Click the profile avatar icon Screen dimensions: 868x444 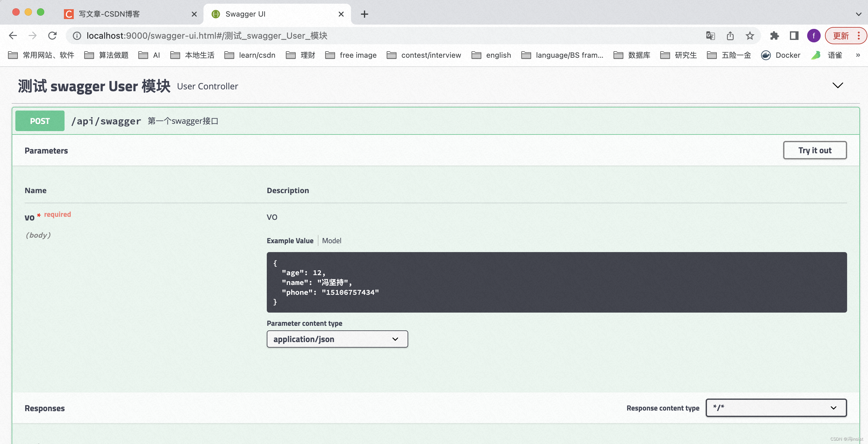point(814,36)
